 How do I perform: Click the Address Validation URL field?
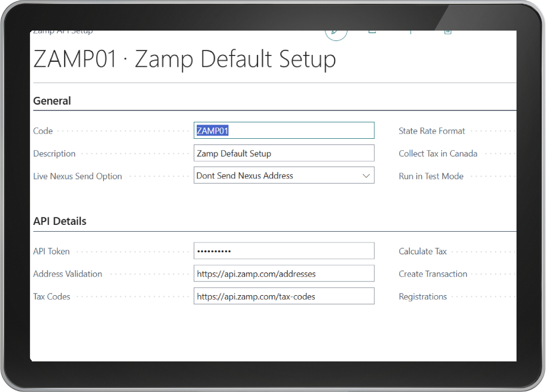(x=284, y=274)
